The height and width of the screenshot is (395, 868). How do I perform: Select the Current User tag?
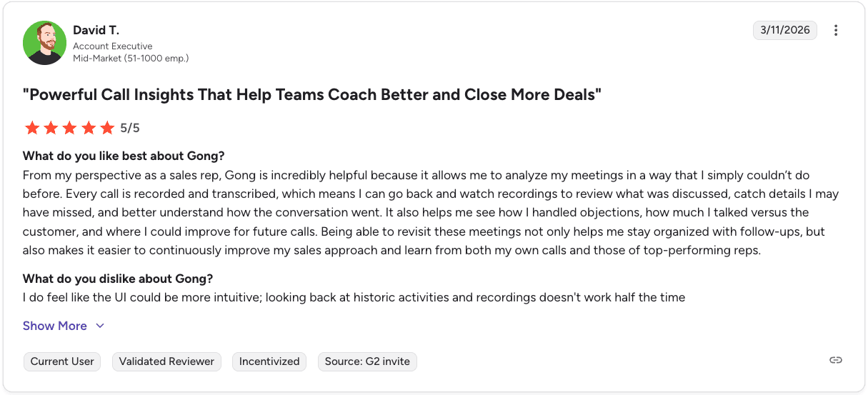(62, 361)
